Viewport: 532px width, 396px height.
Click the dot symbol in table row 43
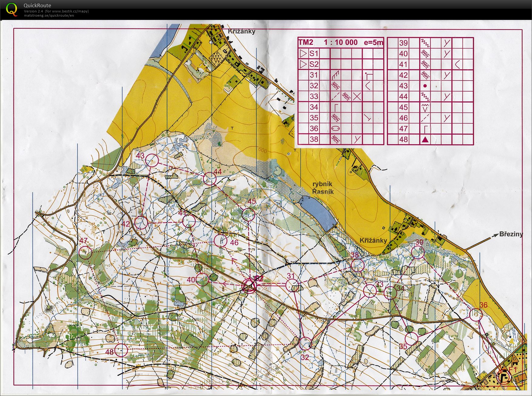coord(425,86)
